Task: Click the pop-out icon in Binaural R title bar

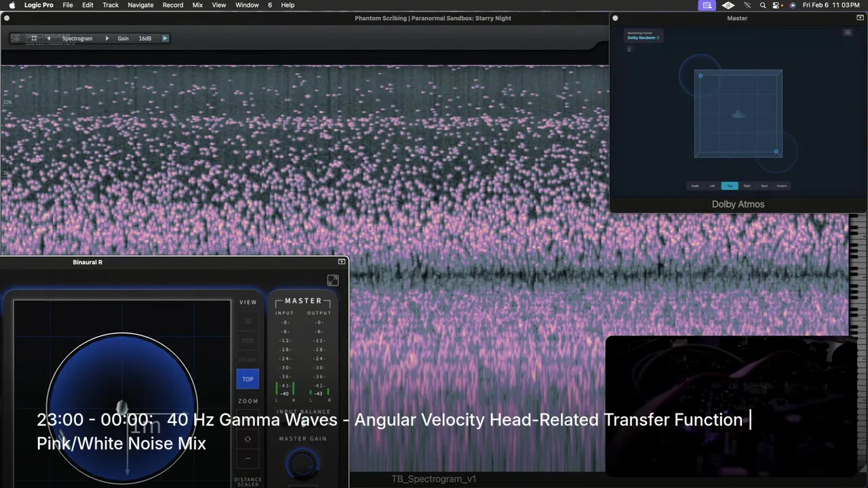Action: coord(342,262)
